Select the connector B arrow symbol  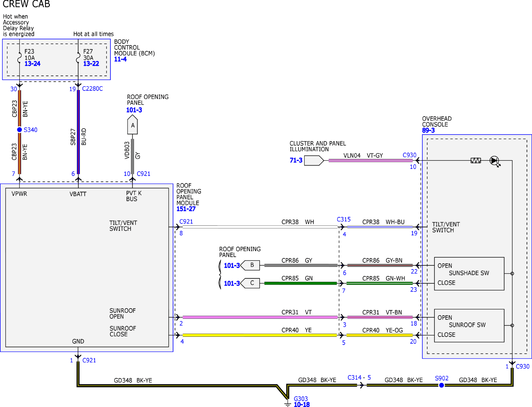(x=250, y=265)
